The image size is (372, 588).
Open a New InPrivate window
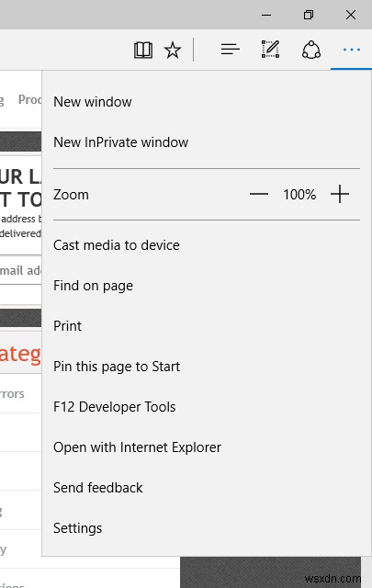[207, 142]
